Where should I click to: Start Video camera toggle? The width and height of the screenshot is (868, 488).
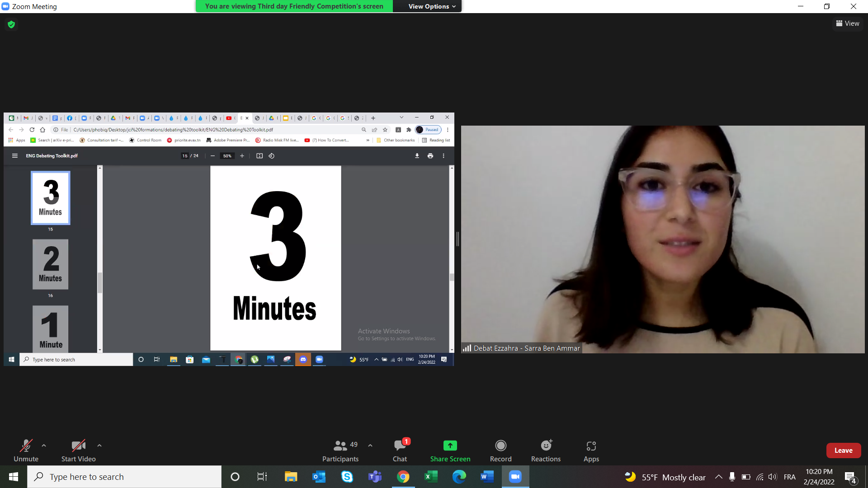pyautogui.click(x=78, y=450)
